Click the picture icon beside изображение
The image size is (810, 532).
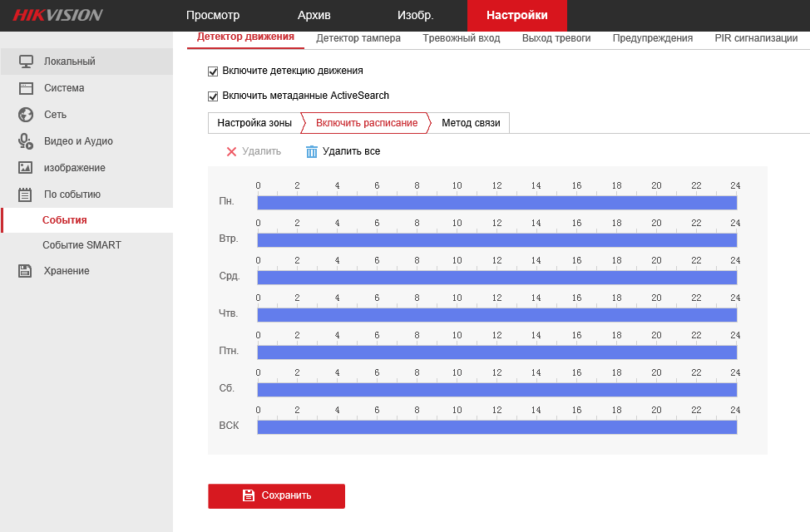pyautogui.click(x=25, y=168)
